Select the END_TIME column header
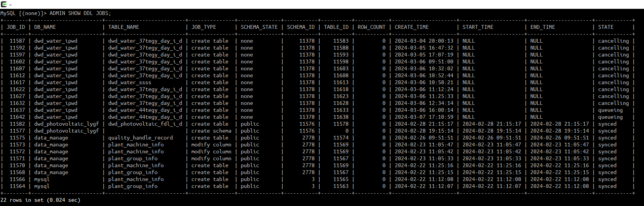Viewport: 644px width, 206px height. tap(543, 27)
